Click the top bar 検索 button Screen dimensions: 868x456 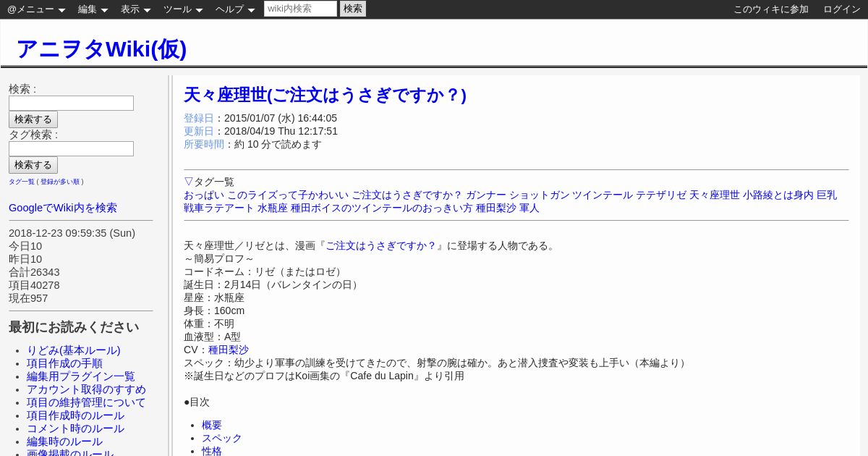(x=353, y=9)
